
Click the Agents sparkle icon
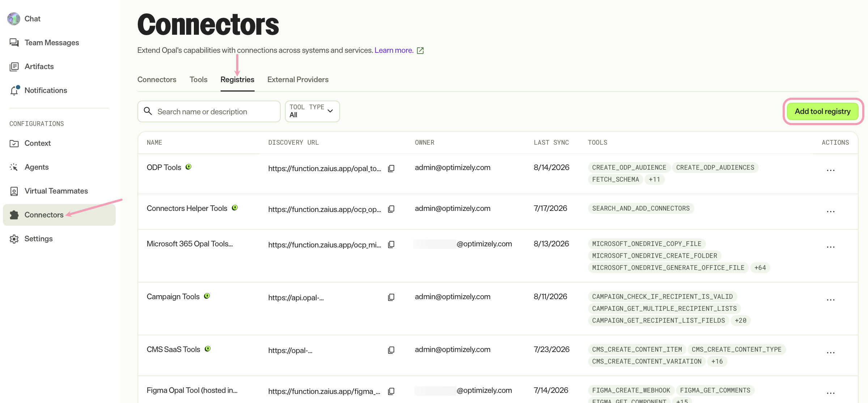tap(14, 167)
